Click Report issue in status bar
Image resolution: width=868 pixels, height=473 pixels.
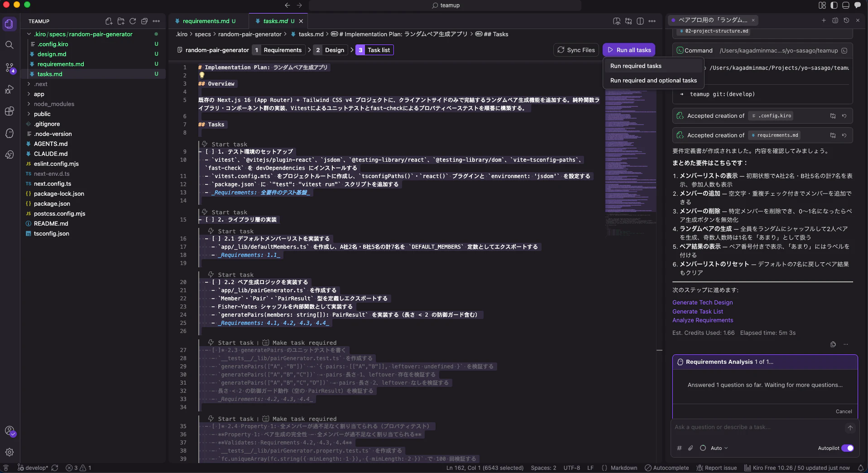tap(716, 468)
